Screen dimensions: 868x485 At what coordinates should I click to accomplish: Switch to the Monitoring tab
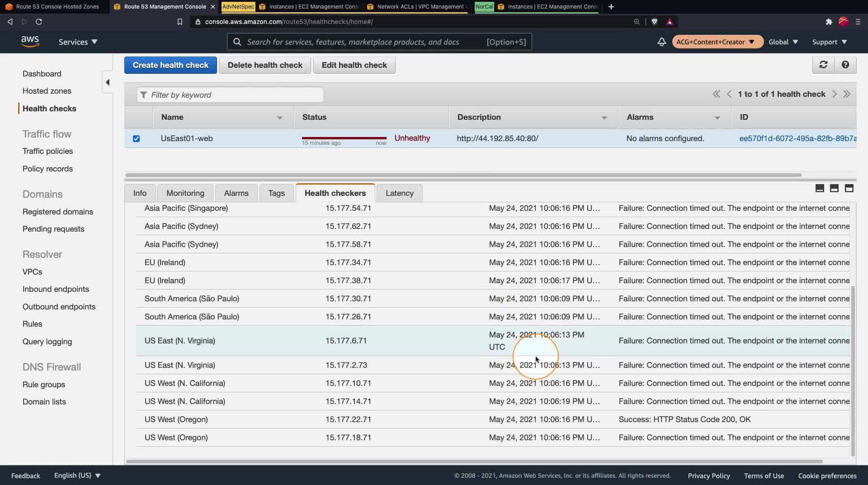[x=185, y=193]
